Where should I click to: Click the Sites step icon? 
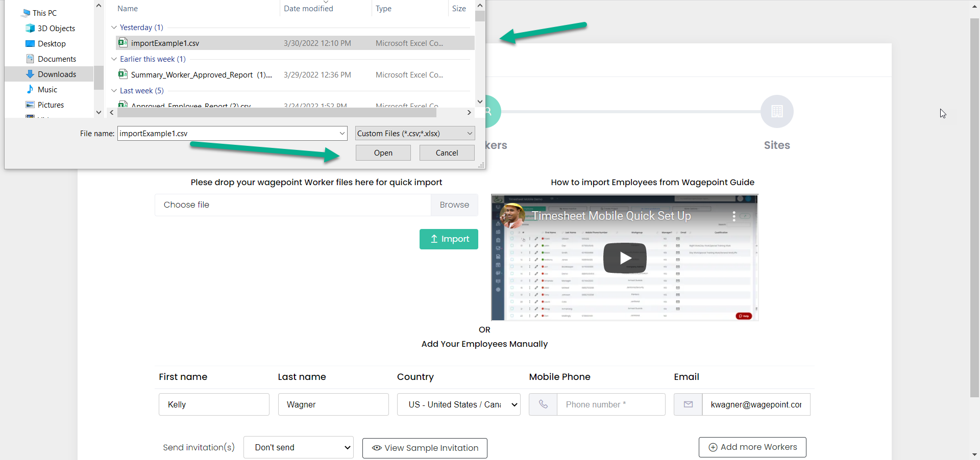point(777,111)
